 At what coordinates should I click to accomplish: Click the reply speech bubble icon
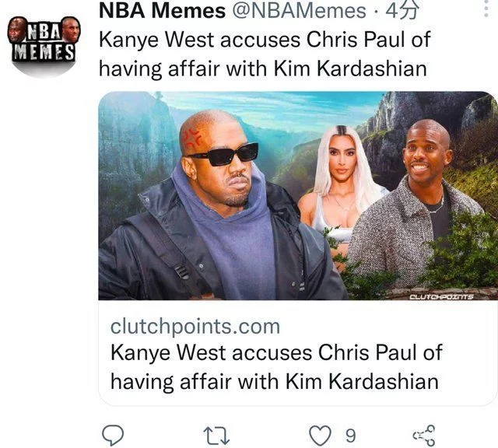pos(112,436)
